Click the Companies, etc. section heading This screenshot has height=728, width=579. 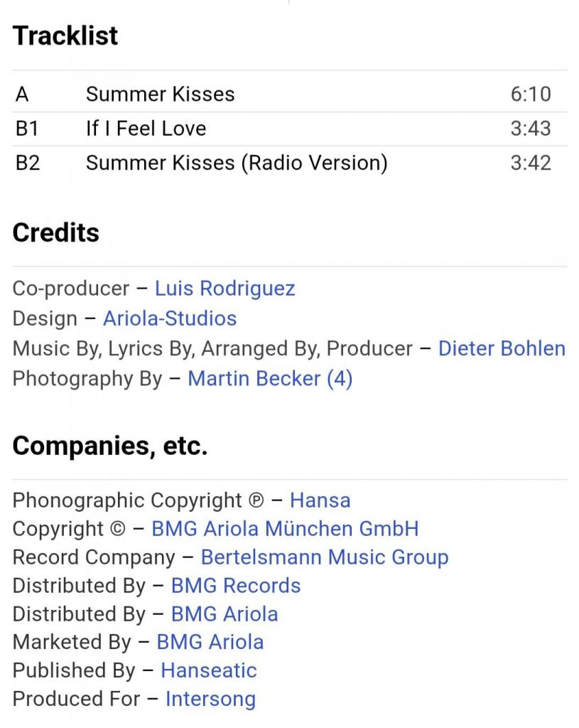point(110,446)
